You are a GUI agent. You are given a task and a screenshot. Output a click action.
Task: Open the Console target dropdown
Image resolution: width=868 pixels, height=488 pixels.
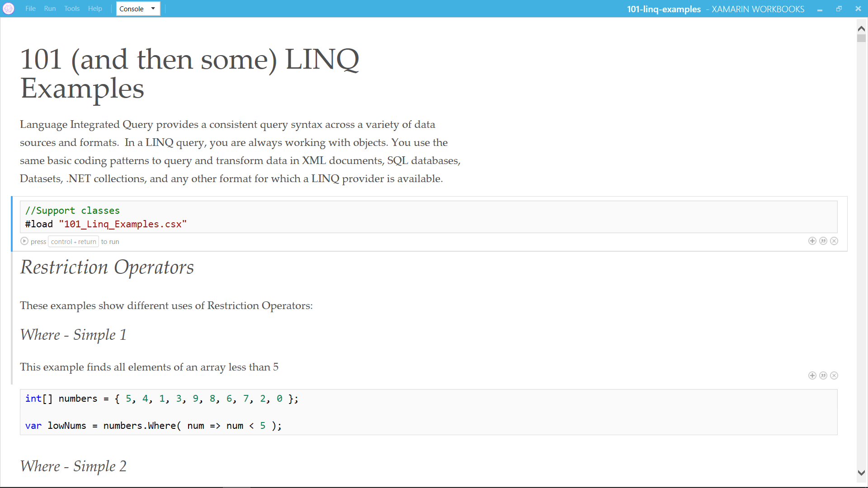[138, 9]
